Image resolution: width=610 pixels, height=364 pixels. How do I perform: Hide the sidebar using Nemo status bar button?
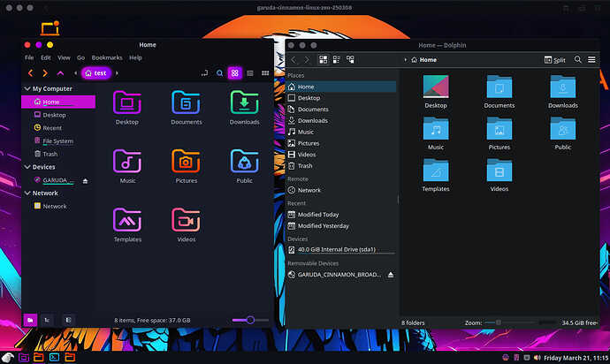(68, 320)
